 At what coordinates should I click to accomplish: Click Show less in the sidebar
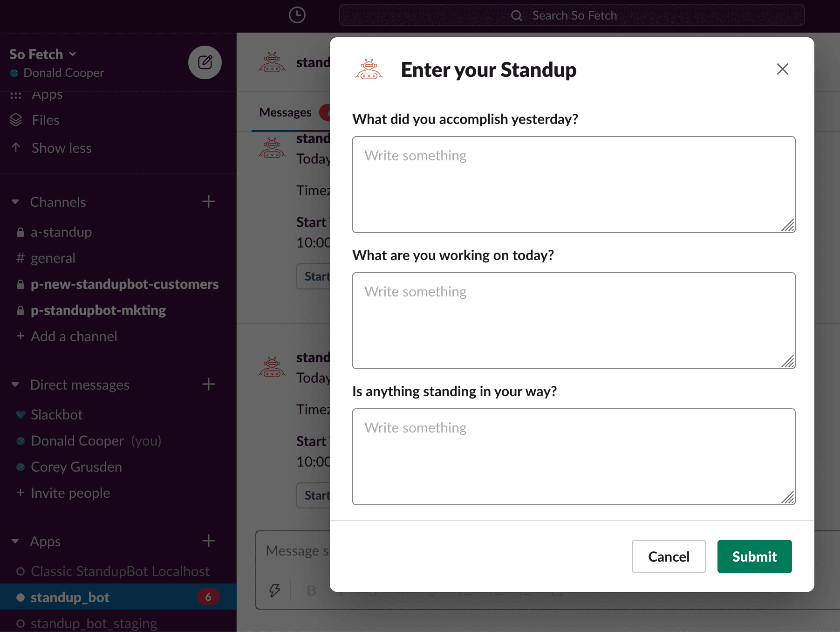pyautogui.click(x=61, y=148)
